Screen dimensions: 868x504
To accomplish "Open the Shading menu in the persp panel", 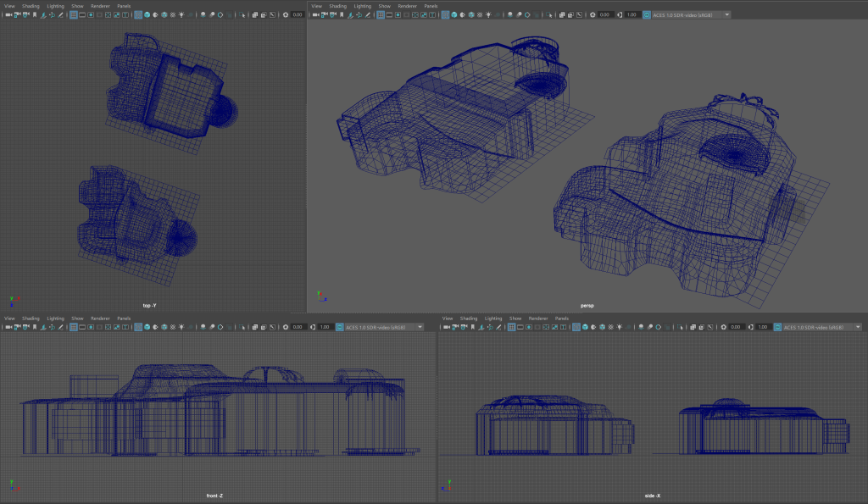I will tap(339, 5).
